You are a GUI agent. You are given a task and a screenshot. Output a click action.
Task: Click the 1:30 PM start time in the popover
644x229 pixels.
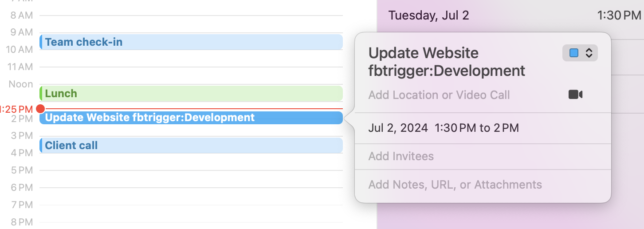[x=456, y=128]
